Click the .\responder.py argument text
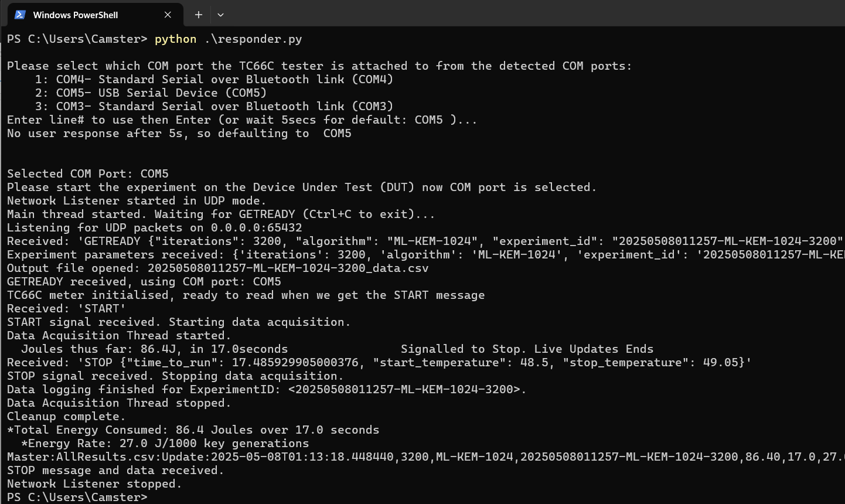The height and width of the screenshot is (504, 845). pyautogui.click(x=253, y=39)
